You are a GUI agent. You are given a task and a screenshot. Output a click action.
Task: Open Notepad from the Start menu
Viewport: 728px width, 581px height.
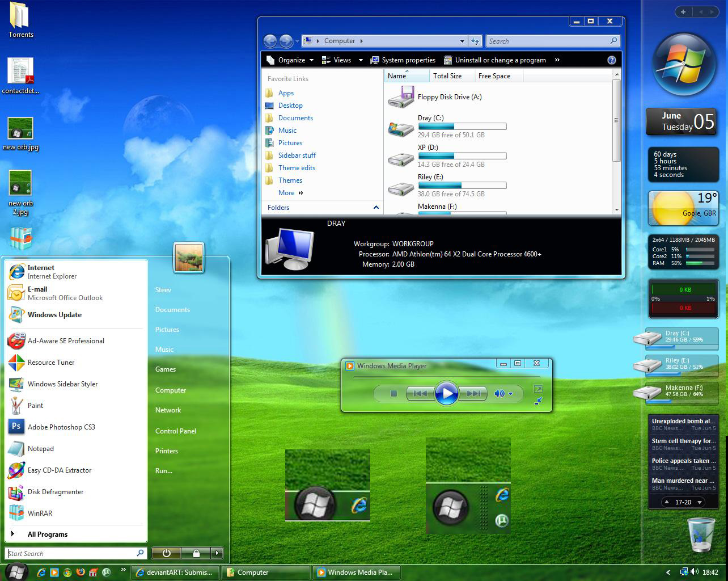pyautogui.click(x=77, y=449)
